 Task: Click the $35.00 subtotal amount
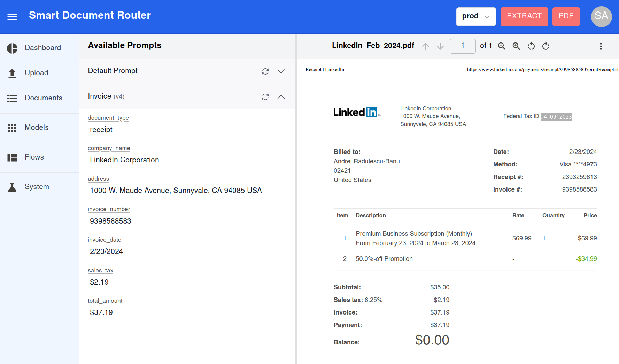[x=440, y=287]
